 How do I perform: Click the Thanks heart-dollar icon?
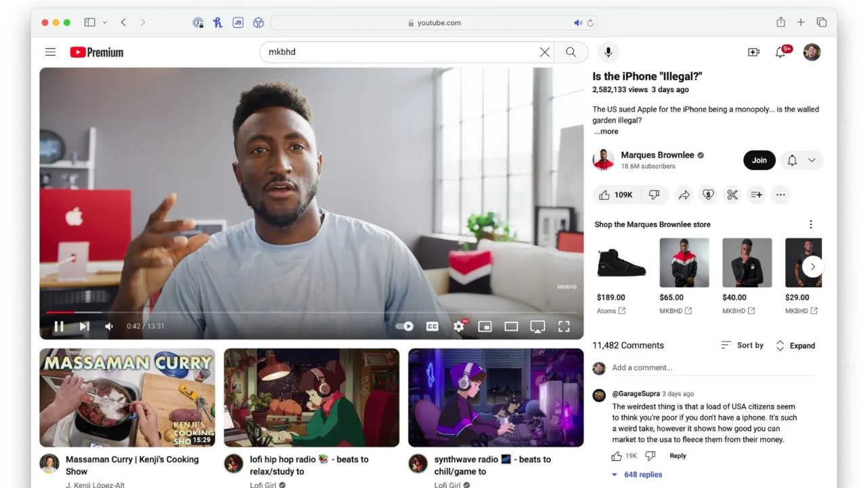(708, 195)
